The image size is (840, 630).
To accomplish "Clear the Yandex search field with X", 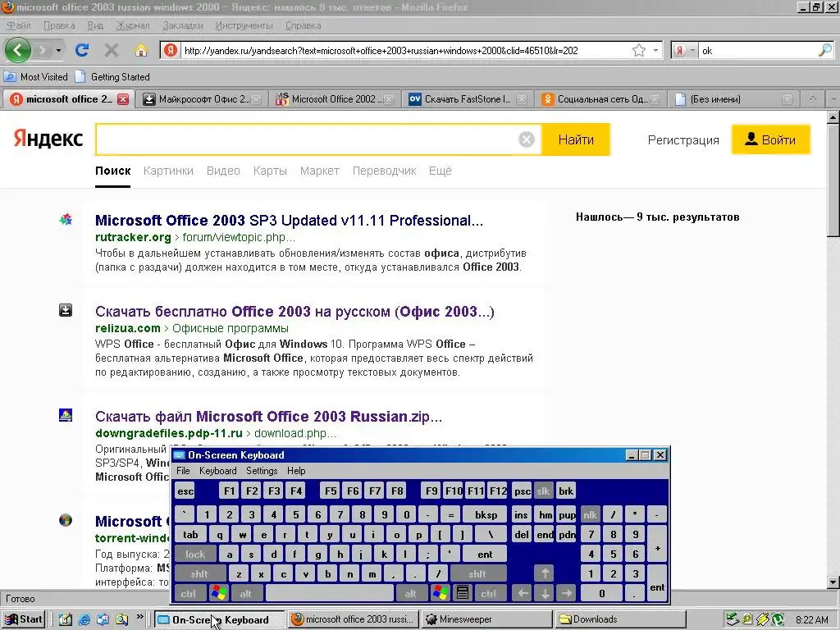I will point(527,139).
